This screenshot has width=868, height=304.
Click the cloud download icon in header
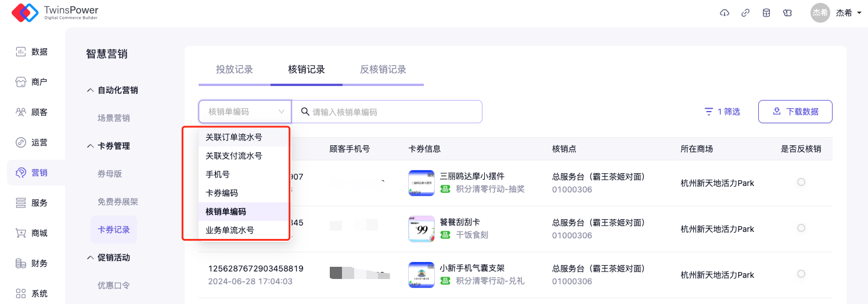coord(725,13)
